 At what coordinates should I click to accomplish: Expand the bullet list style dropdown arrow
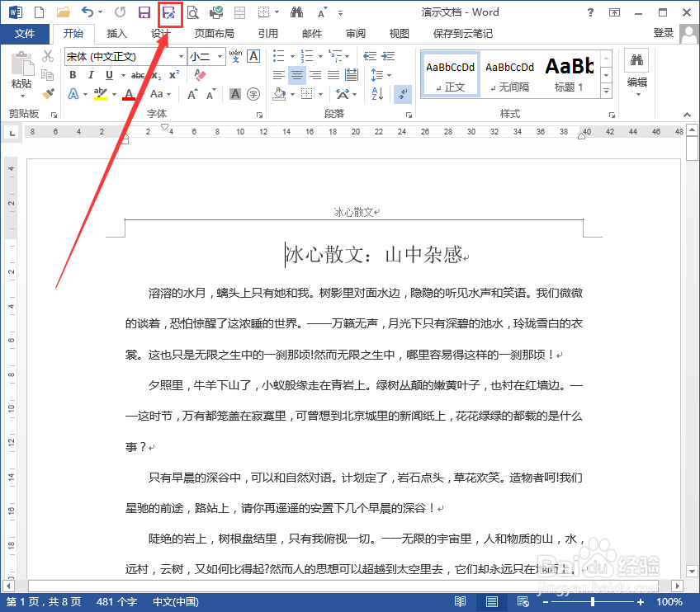(292, 57)
